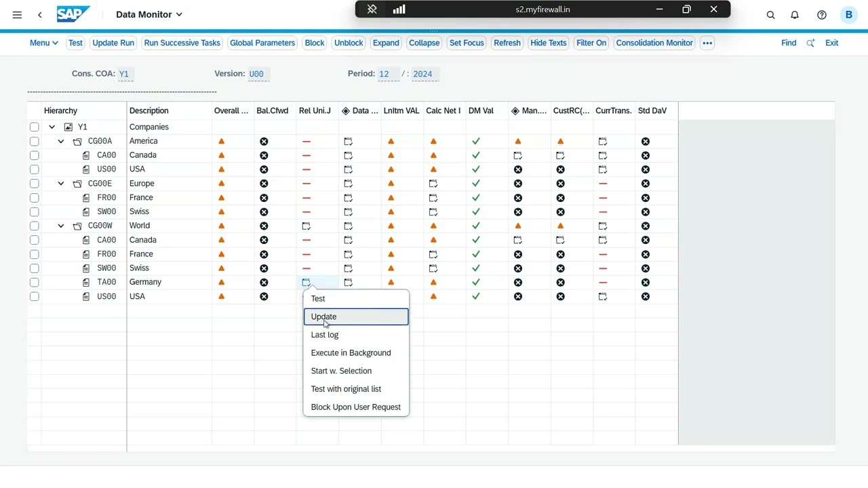The image size is (868, 488).
Task: Open the Menu dropdown
Action: (x=43, y=43)
